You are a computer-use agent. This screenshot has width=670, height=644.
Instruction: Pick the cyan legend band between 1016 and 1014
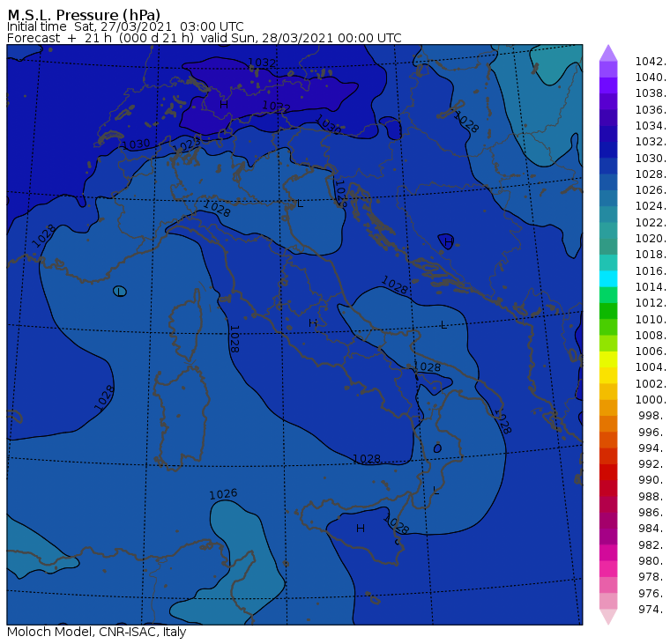coord(608,279)
